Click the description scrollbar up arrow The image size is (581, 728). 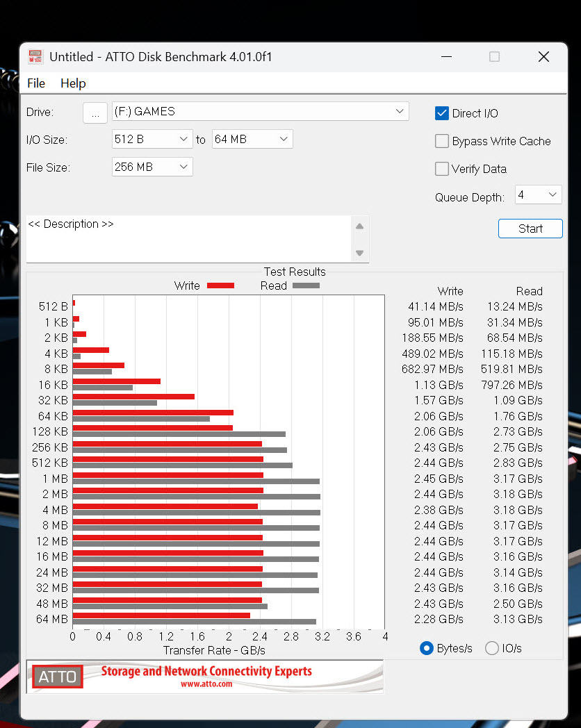click(359, 226)
